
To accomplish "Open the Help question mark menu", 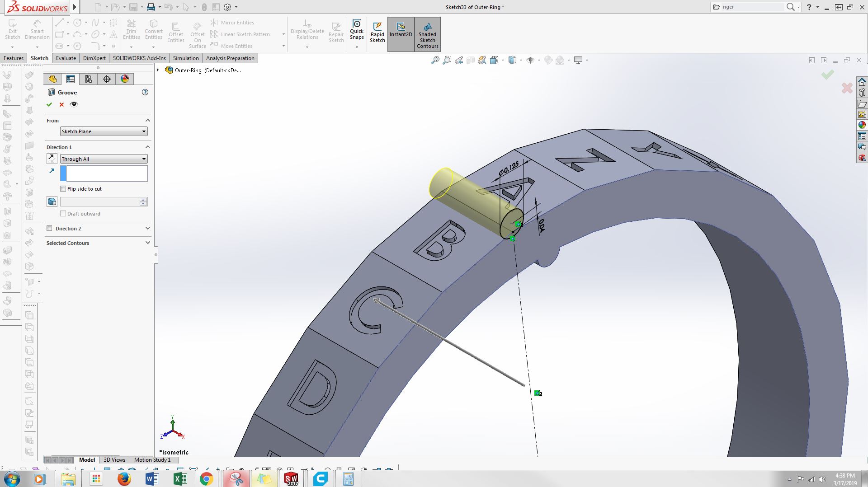I will (809, 7).
